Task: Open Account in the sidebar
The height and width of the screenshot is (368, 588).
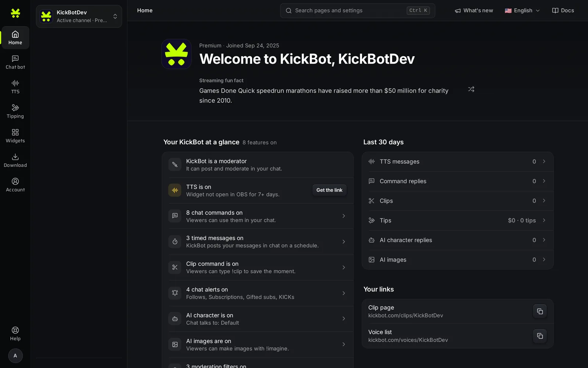Action: pos(15,185)
